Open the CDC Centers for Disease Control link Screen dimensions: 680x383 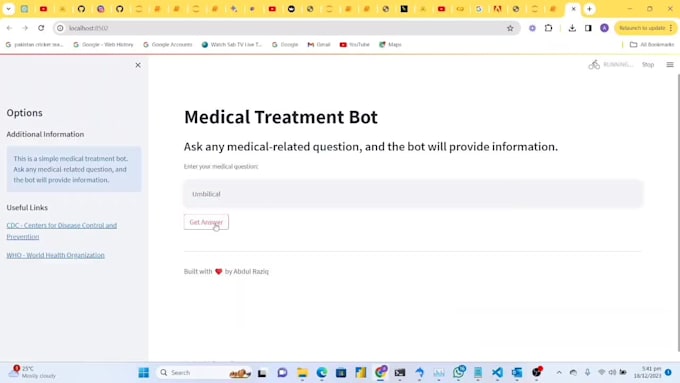tap(62, 231)
